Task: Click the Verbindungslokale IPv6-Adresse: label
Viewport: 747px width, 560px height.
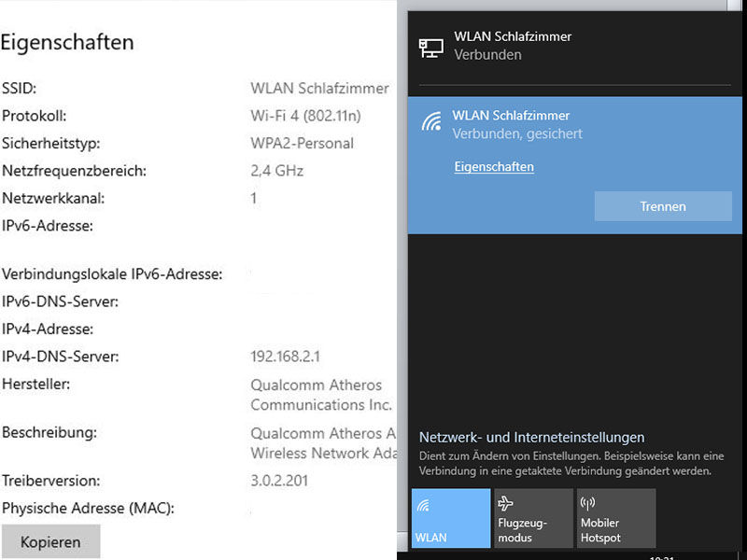Action: pos(112,274)
